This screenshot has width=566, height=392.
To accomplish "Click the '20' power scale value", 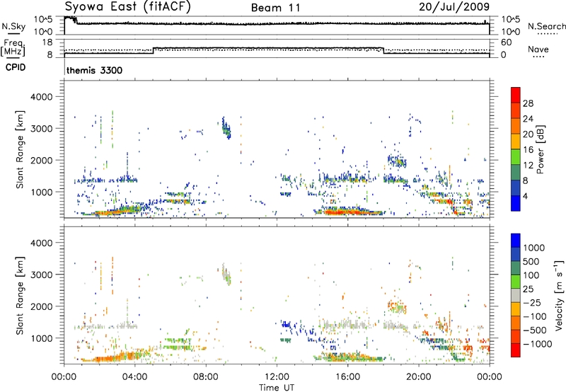I will (528, 134).
